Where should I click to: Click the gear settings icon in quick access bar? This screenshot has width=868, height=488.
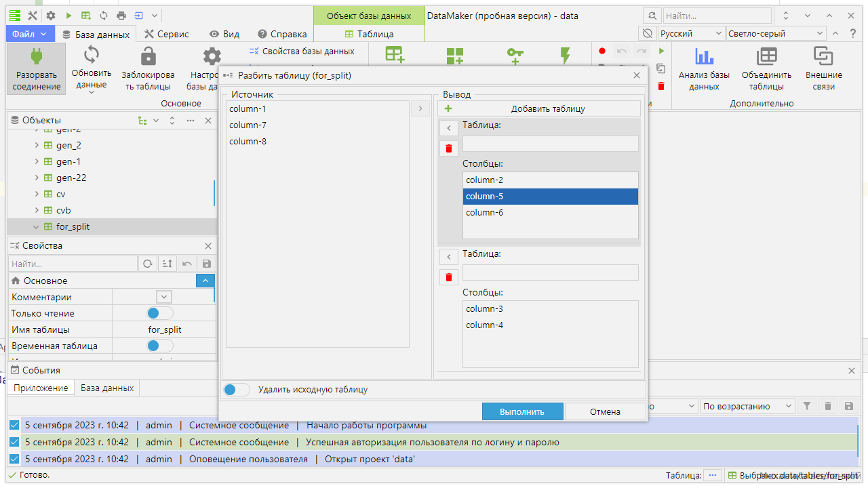coord(51,15)
